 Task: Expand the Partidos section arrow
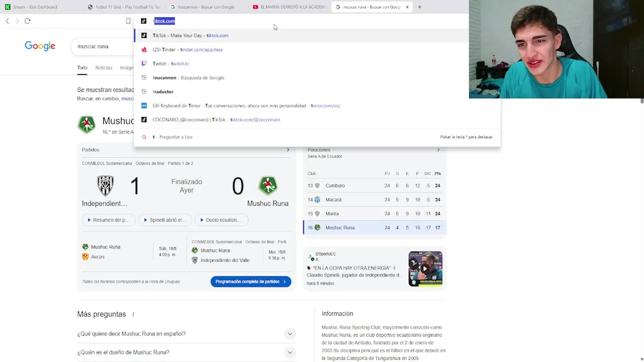click(x=288, y=150)
